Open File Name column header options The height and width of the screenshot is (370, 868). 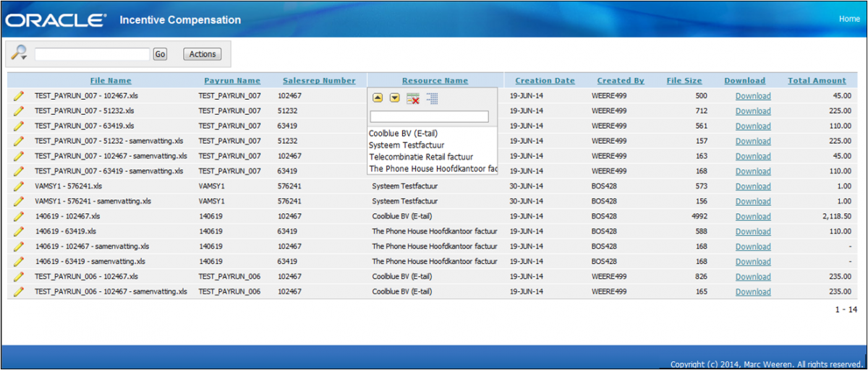click(111, 81)
